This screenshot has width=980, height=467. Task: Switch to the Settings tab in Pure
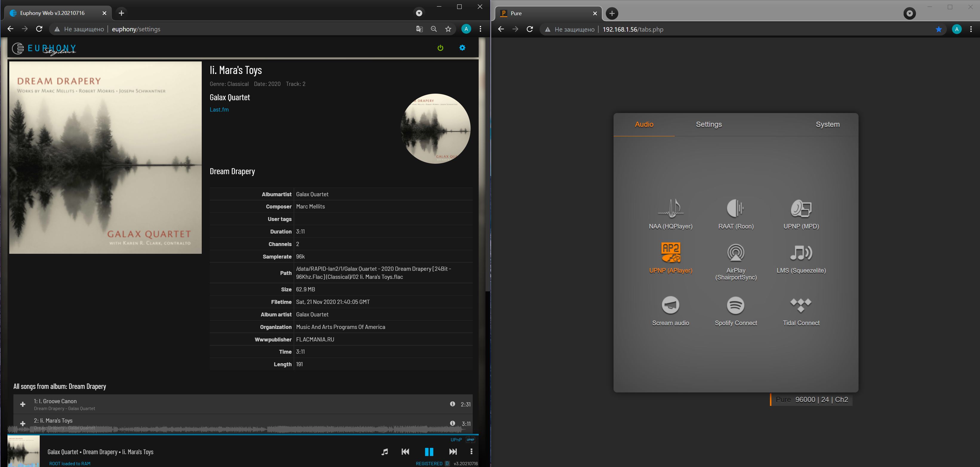[708, 124]
